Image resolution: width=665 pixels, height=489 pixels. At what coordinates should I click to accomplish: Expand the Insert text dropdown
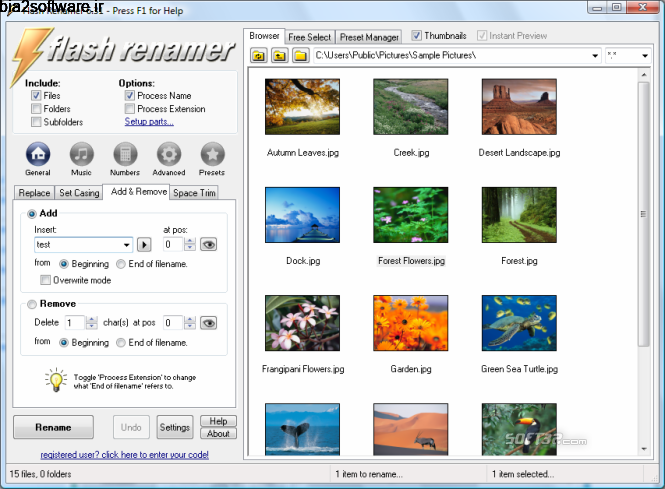point(127,244)
